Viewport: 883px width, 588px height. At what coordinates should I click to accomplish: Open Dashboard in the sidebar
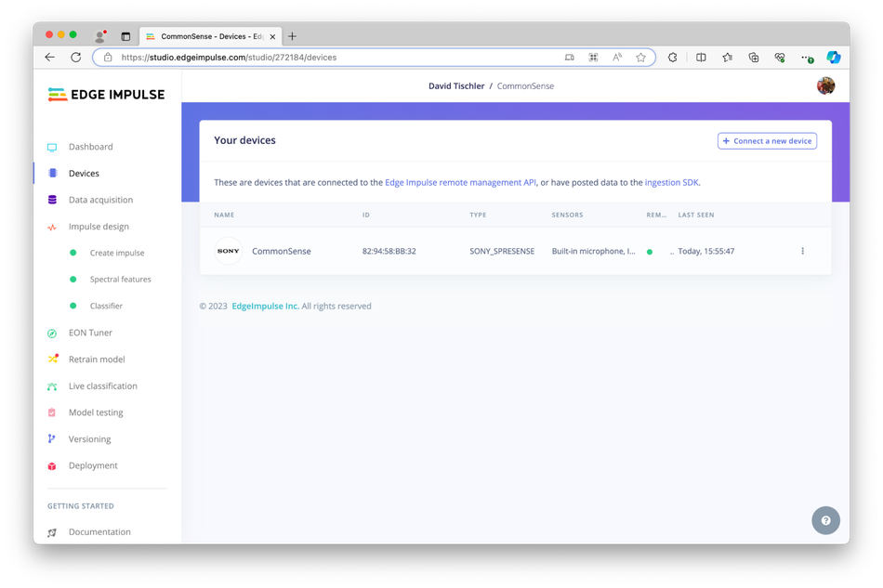[91, 147]
